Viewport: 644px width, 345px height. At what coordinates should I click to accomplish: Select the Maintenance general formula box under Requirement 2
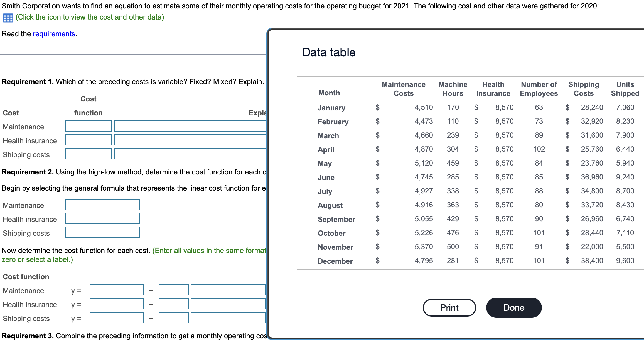[102, 205]
